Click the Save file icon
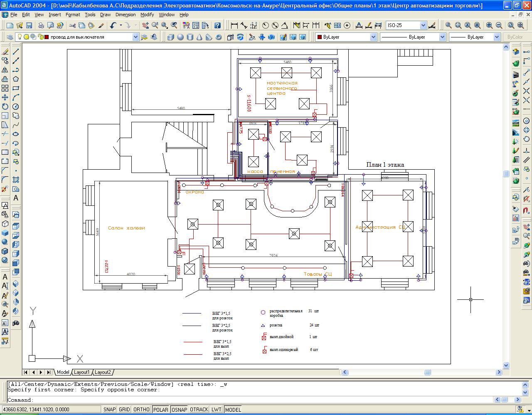The width and height of the screenshot is (532, 415). 29,25
